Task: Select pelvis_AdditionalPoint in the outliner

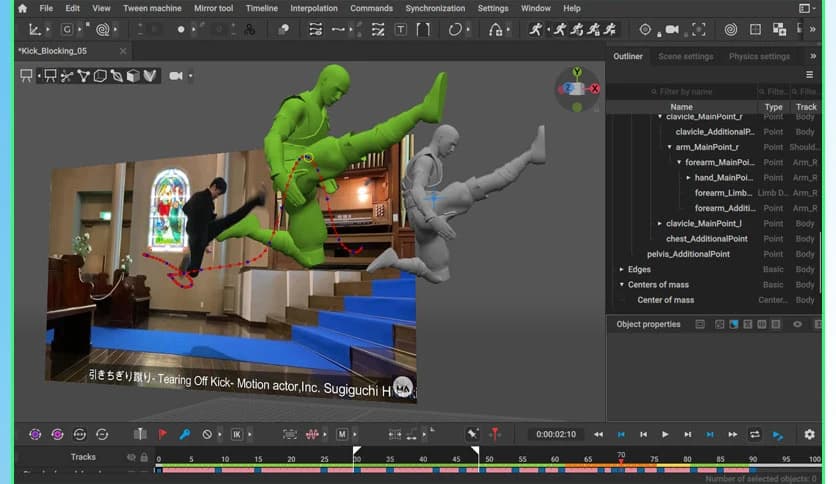Action: pos(688,254)
